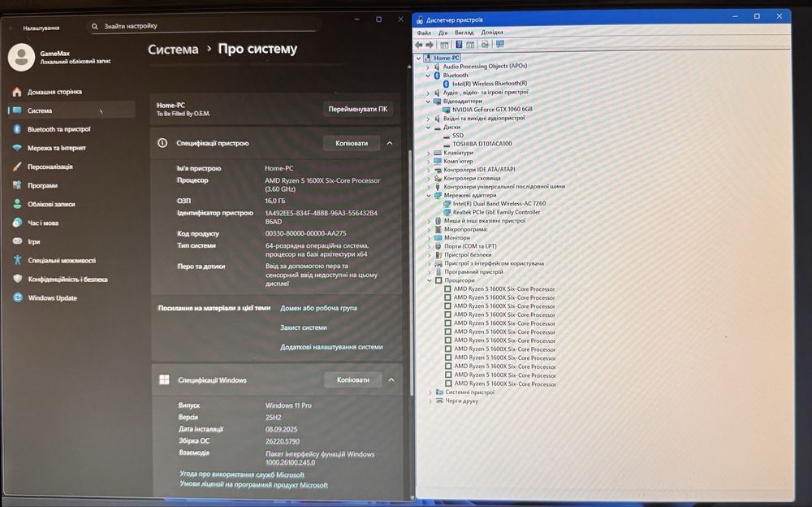Image resolution: width=812 pixels, height=507 pixels.
Task: Select Комп'ютер category in Device Manager
Action: pyautogui.click(x=458, y=161)
